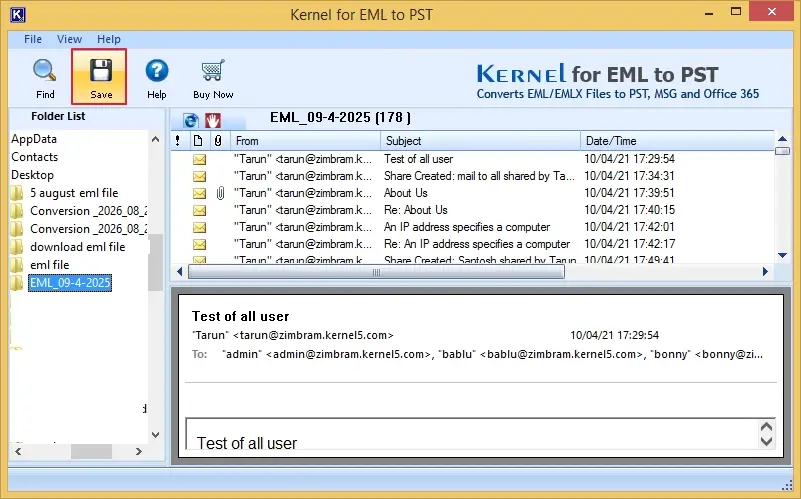The image size is (801, 499).
Task: Open the Help menu
Action: (109, 39)
